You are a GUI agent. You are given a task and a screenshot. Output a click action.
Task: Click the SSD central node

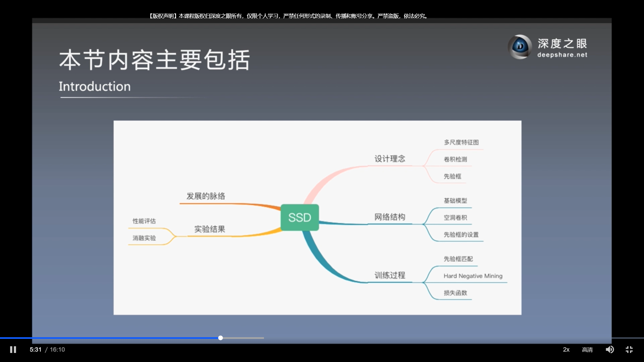[300, 218]
